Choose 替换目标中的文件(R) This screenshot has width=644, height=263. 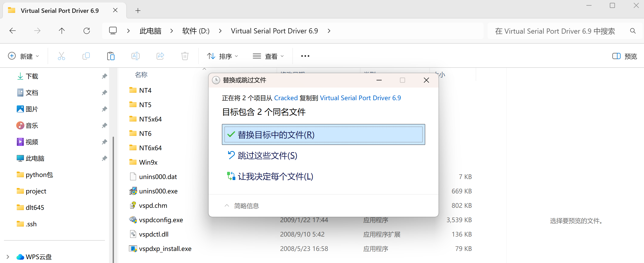click(x=323, y=135)
